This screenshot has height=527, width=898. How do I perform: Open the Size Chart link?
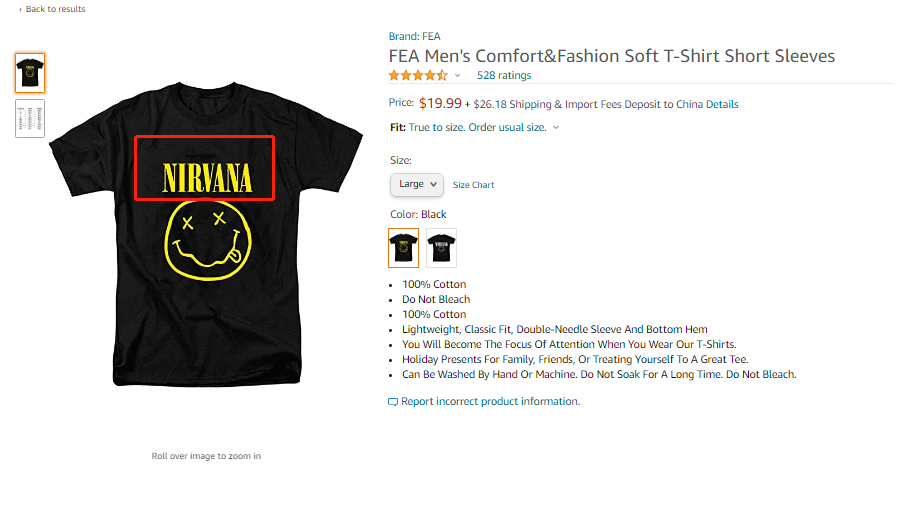tap(473, 185)
